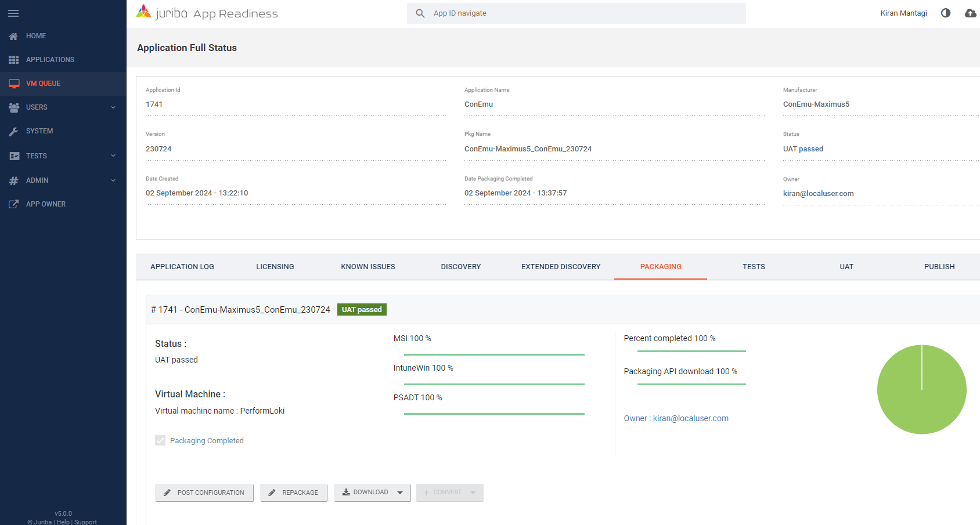Screen dimensions: 980x525
Task: Open the hamburger menu icon
Action: (x=13, y=13)
